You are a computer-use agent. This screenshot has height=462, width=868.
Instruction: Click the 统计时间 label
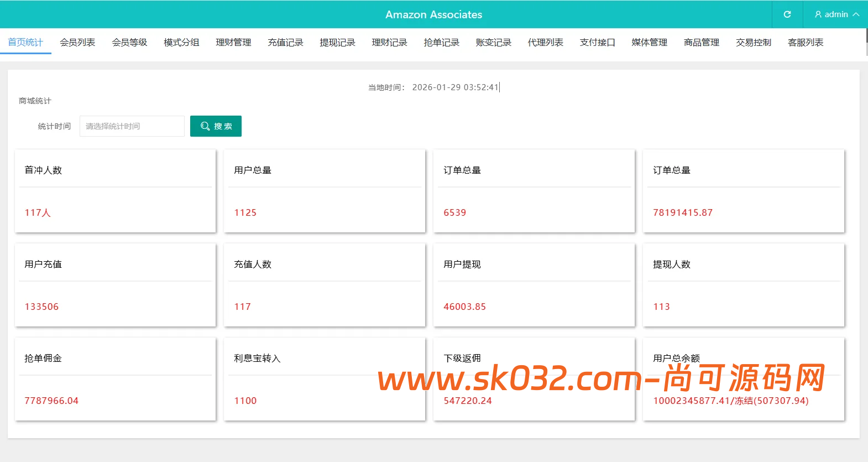coord(54,126)
